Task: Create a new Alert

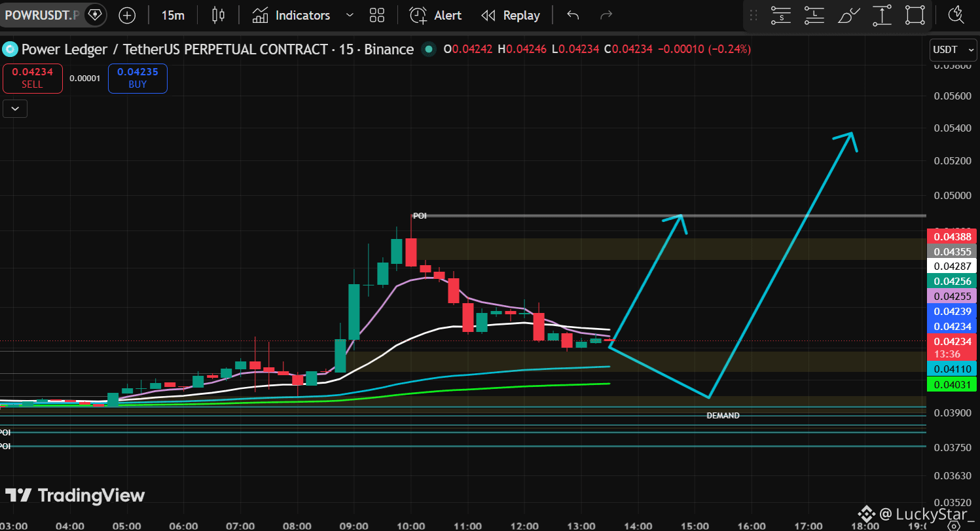Action: click(x=435, y=15)
